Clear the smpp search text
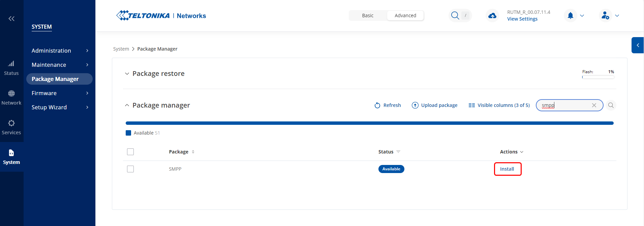 (x=594, y=105)
